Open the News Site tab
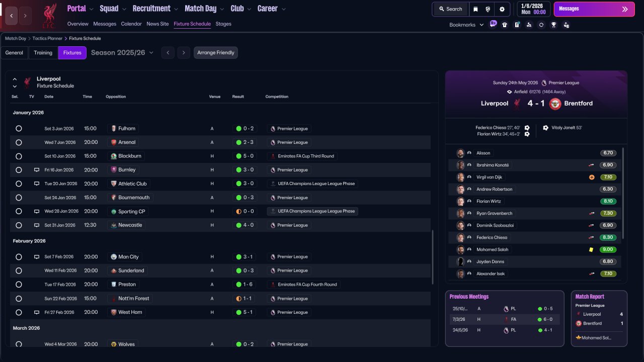The height and width of the screenshot is (362, 644). (157, 24)
